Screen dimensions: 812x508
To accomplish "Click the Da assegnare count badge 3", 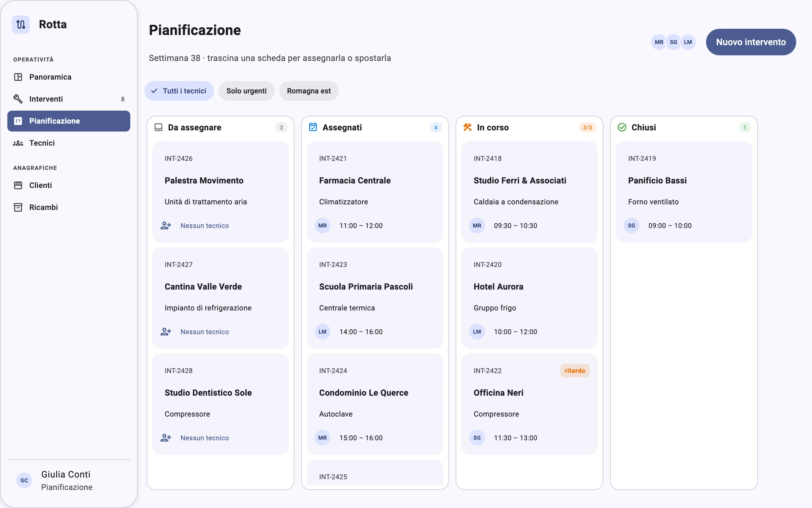I will 281,128.
